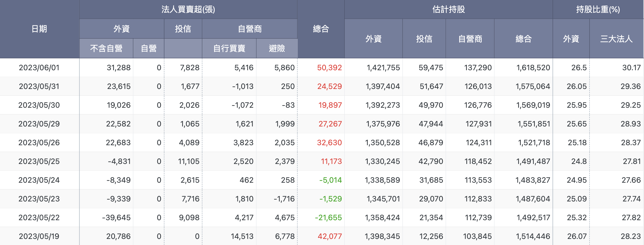Click the 不含自營 sub-header
This screenshot has width=644, height=245.
point(106,48)
